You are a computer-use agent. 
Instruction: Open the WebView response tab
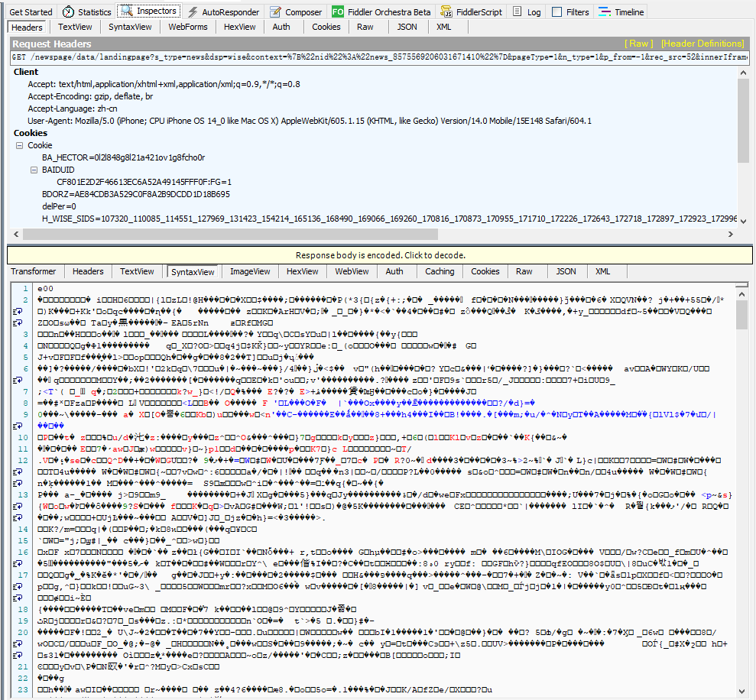pyautogui.click(x=352, y=271)
